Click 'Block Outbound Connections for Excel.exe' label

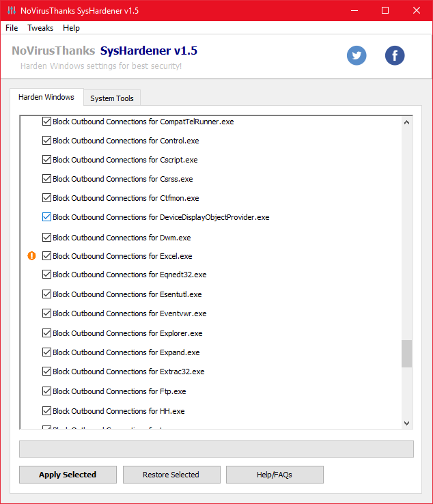[x=122, y=256]
